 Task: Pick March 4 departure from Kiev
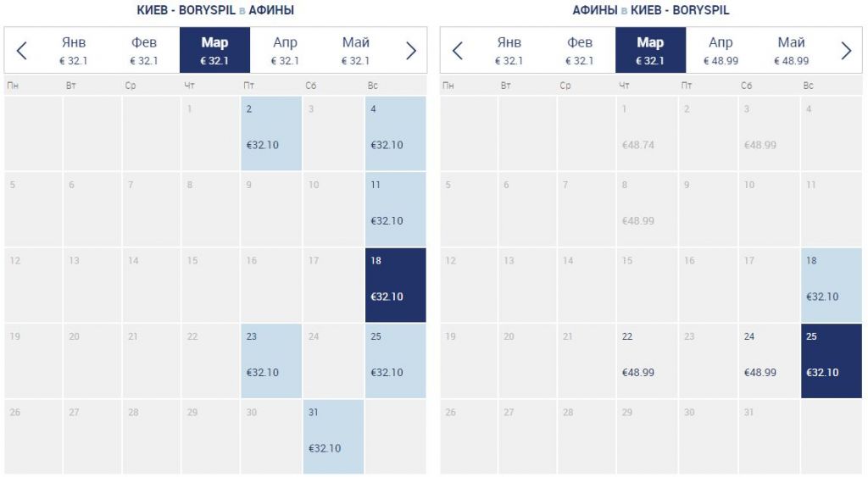point(395,134)
